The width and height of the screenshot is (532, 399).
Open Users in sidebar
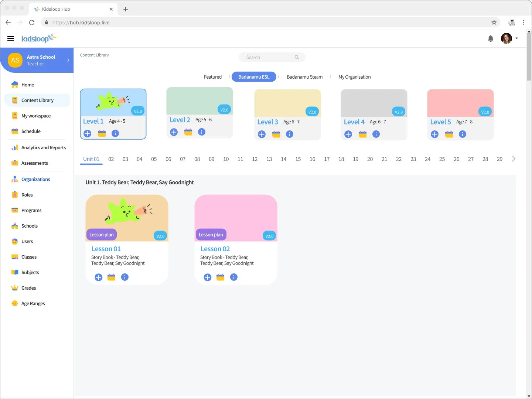click(x=37, y=241)
